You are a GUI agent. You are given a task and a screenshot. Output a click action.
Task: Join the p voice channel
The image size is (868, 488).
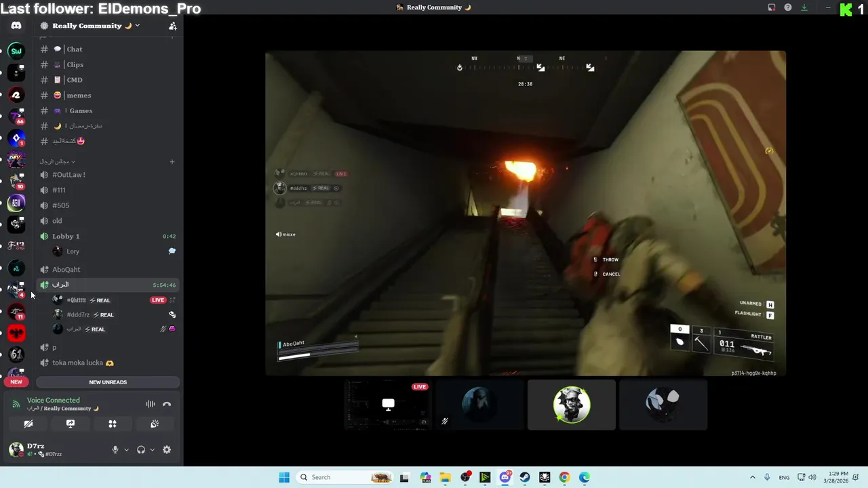tap(108, 347)
